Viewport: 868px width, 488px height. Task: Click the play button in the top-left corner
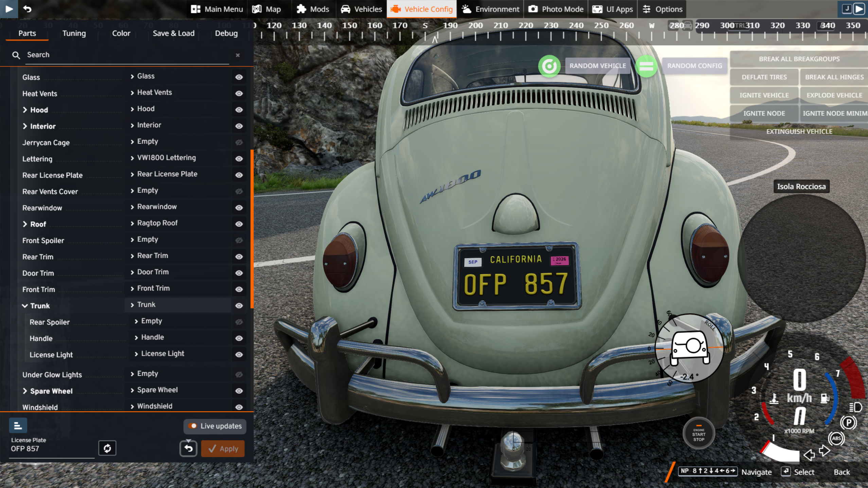pos(9,9)
